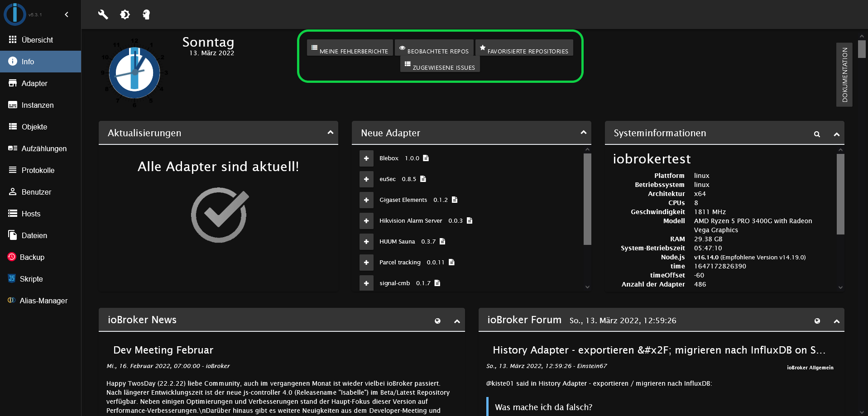Open Alias-Manager in sidebar
Viewport: 868px width, 416px height.
pyautogui.click(x=40, y=301)
